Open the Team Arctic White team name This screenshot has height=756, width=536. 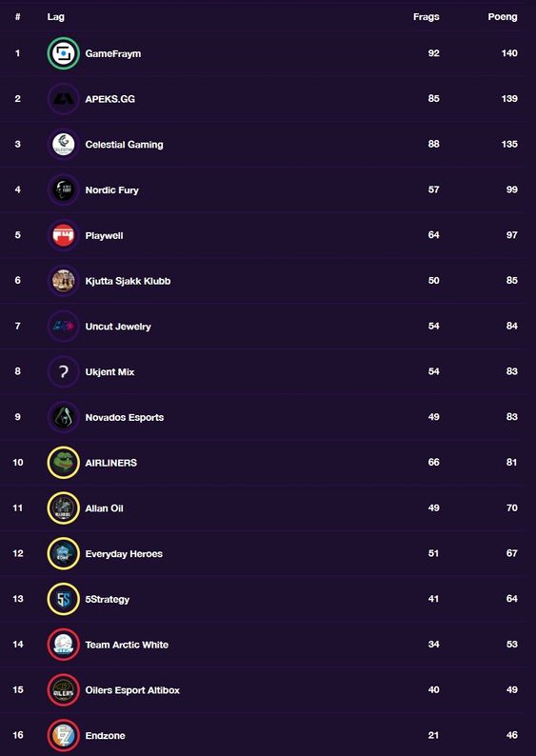pyautogui.click(x=127, y=645)
